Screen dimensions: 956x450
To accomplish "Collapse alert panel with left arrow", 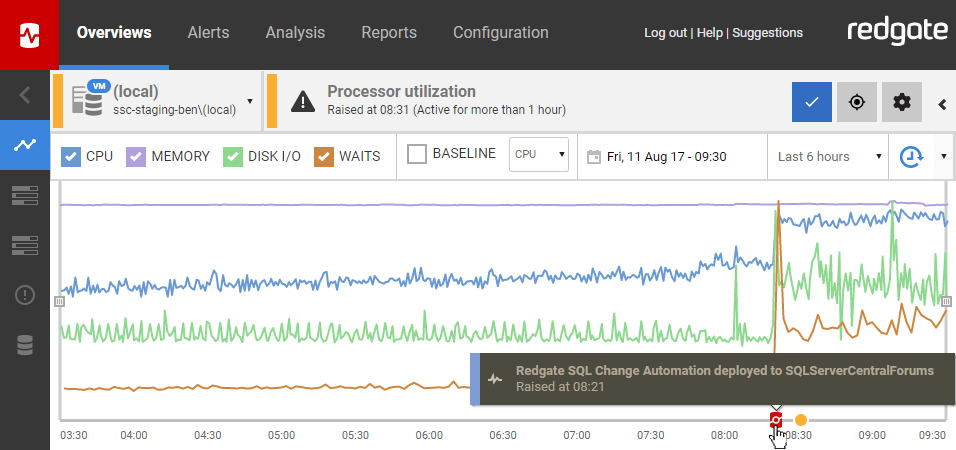I will [x=942, y=104].
